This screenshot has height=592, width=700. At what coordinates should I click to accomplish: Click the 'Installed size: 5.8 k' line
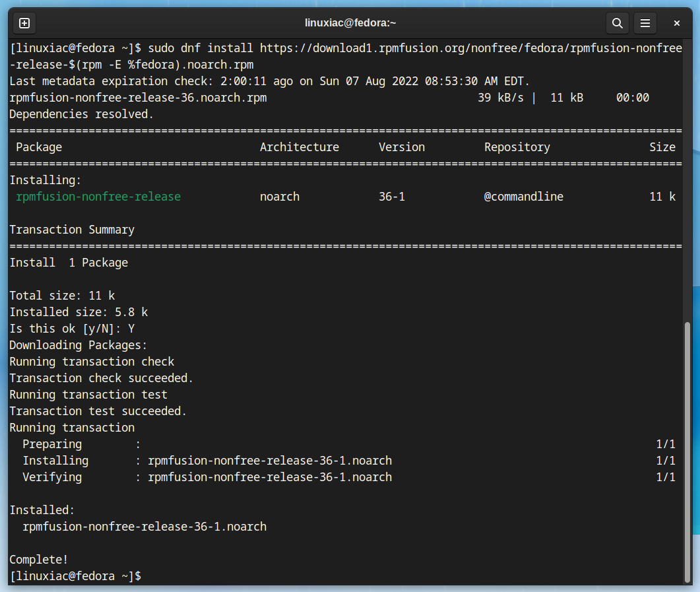click(79, 312)
